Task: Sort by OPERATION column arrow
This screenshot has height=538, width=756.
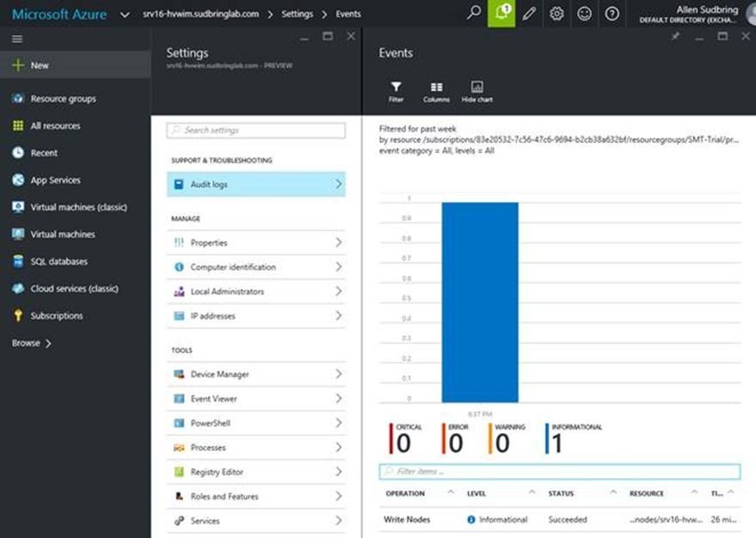Action: (451, 492)
